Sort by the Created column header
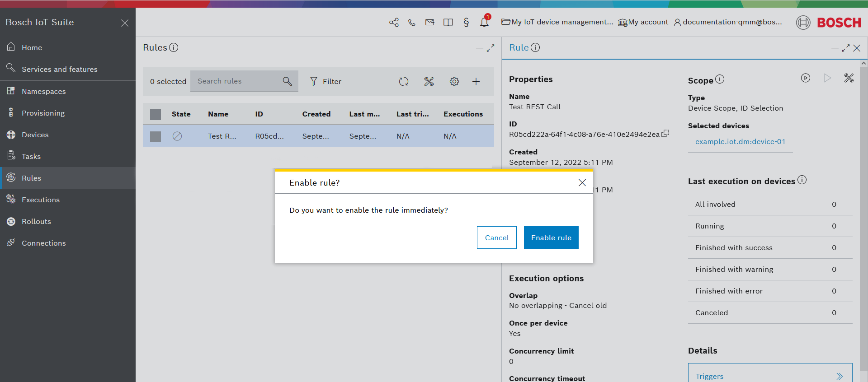 coord(316,114)
